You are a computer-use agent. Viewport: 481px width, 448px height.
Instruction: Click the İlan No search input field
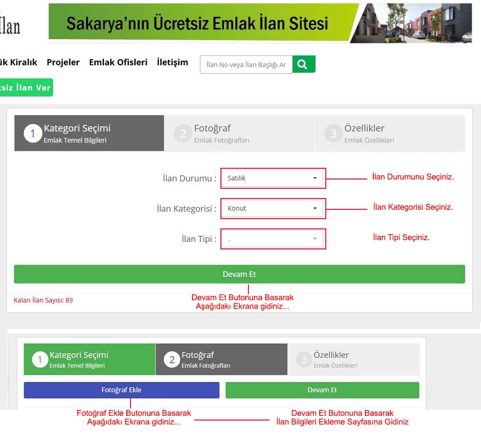(x=246, y=65)
